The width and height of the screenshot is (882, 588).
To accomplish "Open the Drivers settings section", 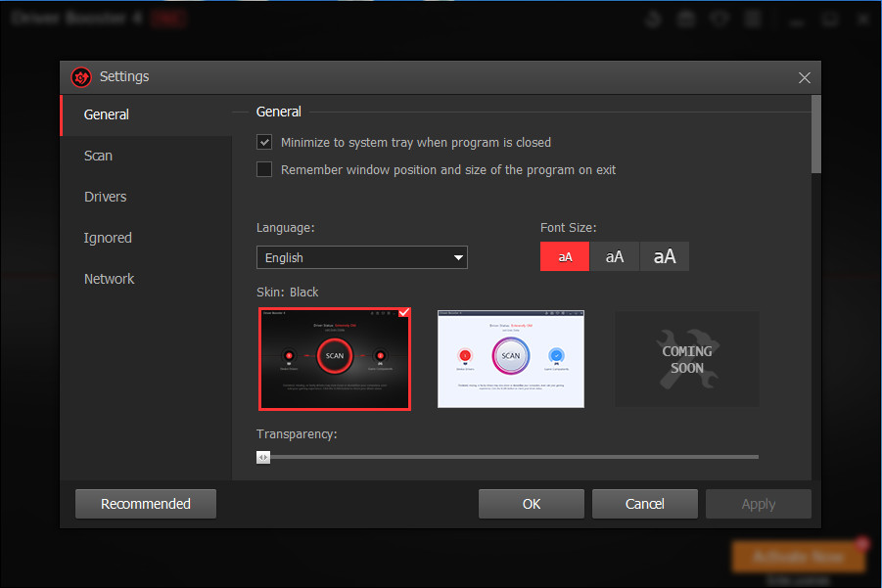I will pos(105,196).
